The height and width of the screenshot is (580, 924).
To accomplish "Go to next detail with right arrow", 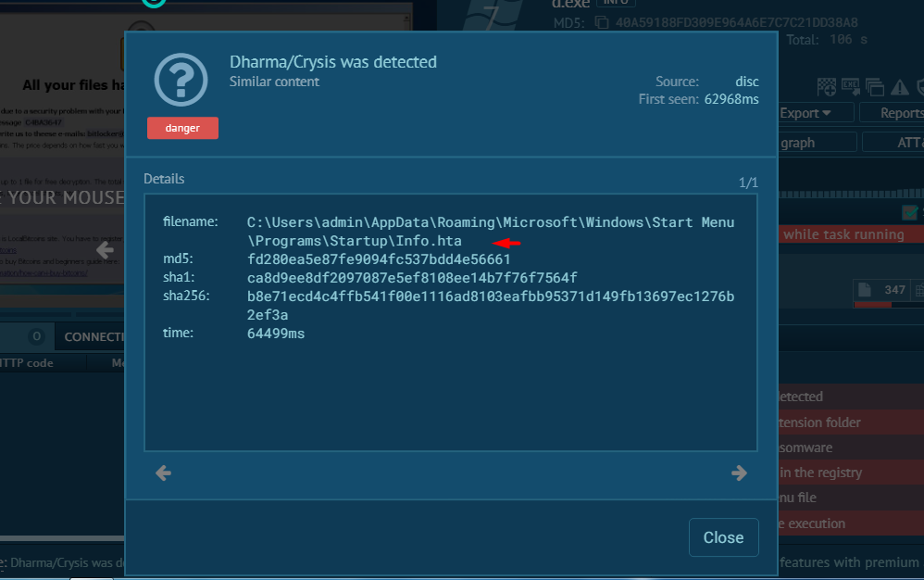I will 739,473.
